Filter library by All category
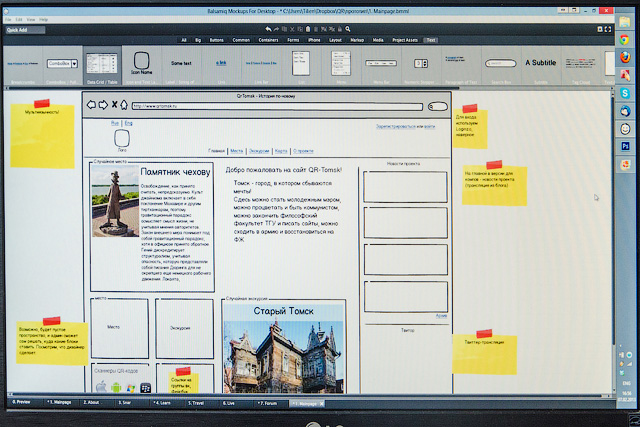Image resolution: width=640 pixels, height=427 pixels. 184,40
